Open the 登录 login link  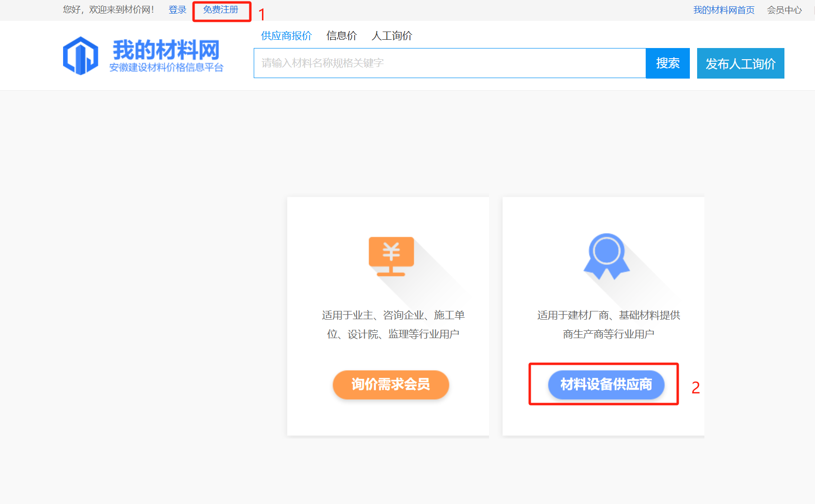(177, 10)
